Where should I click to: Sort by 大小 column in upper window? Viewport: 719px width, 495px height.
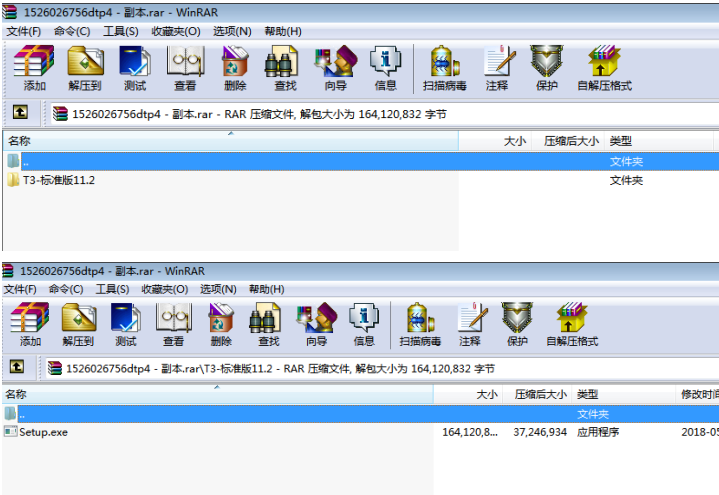(495, 141)
